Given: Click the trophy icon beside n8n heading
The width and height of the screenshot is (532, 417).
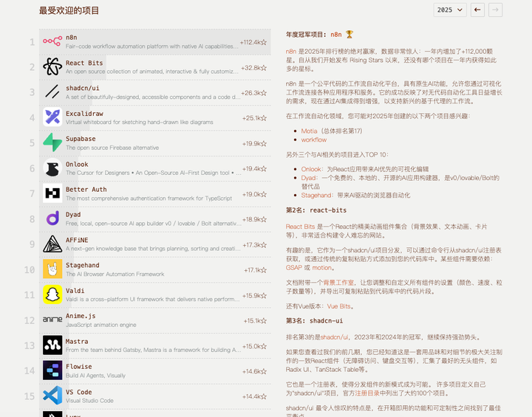Looking at the screenshot, I should pyautogui.click(x=349, y=34).
